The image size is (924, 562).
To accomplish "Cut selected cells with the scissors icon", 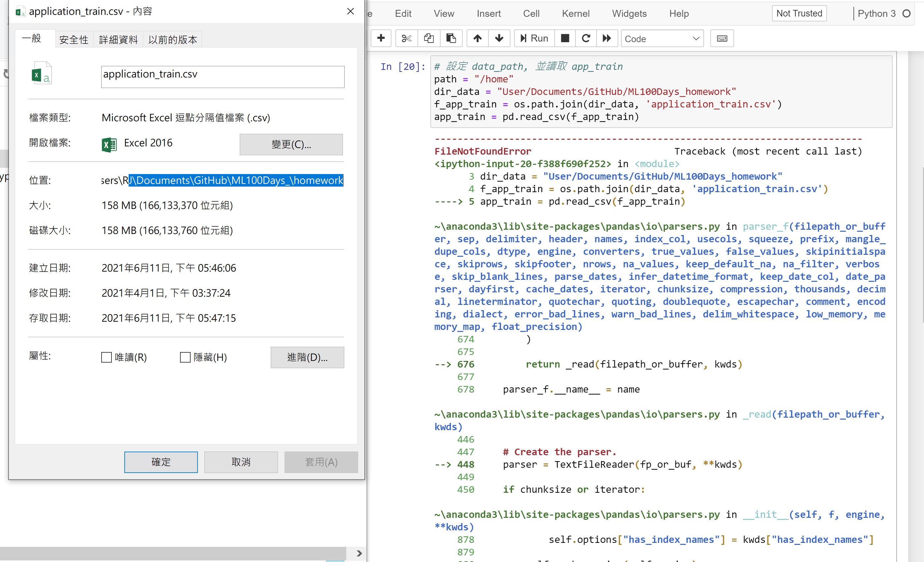I will tap(407, 38).
